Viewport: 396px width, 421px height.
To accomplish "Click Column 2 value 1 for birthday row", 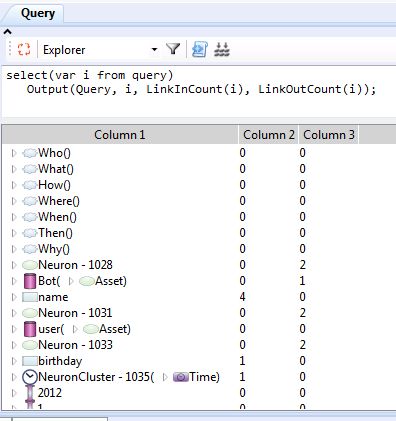I will click(x=242, y=361).
